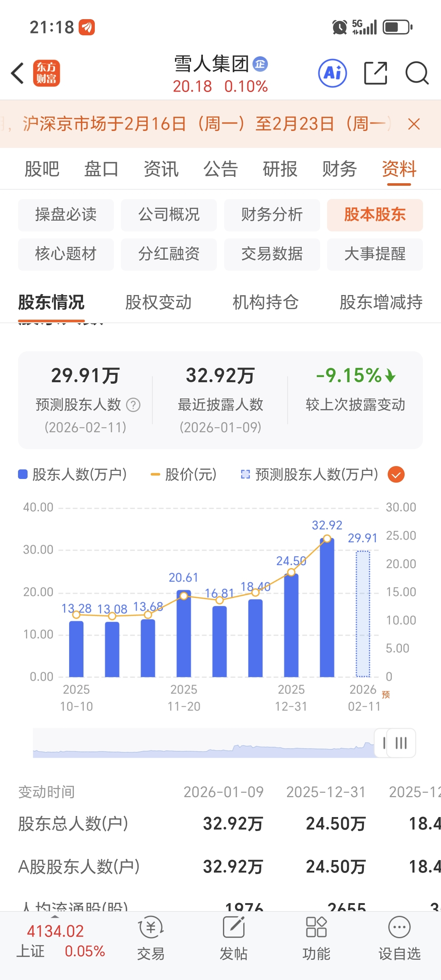Image resolution: width=441 pixels, height=980 pixels.
Task: Grab the chart range slider handle
Action: coord(395,743)
